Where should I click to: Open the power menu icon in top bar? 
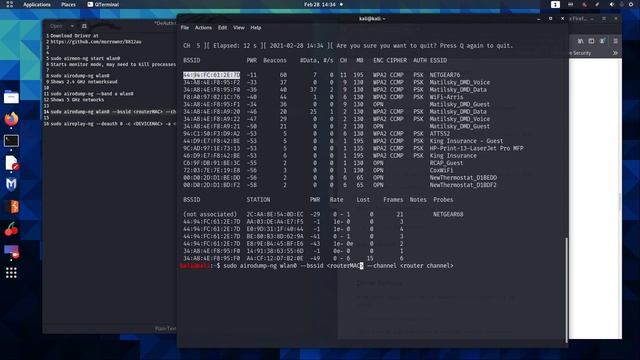point(631,4)
